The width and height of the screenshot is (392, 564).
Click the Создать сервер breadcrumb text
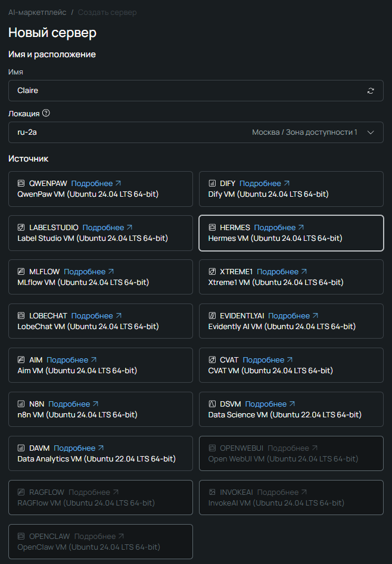(x=107, y=13)
